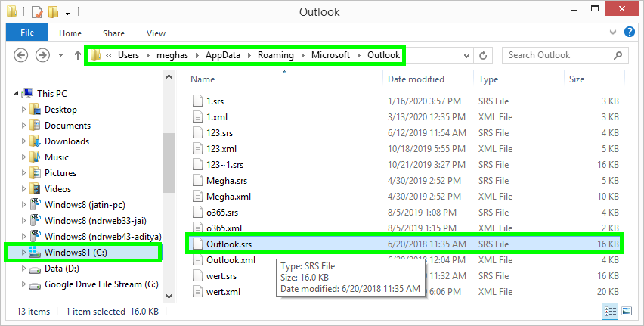Image resolution: width=644 pixels, height=326 pixels.
Task: Select Videos in the navigation pane
Action: [57, 189]
